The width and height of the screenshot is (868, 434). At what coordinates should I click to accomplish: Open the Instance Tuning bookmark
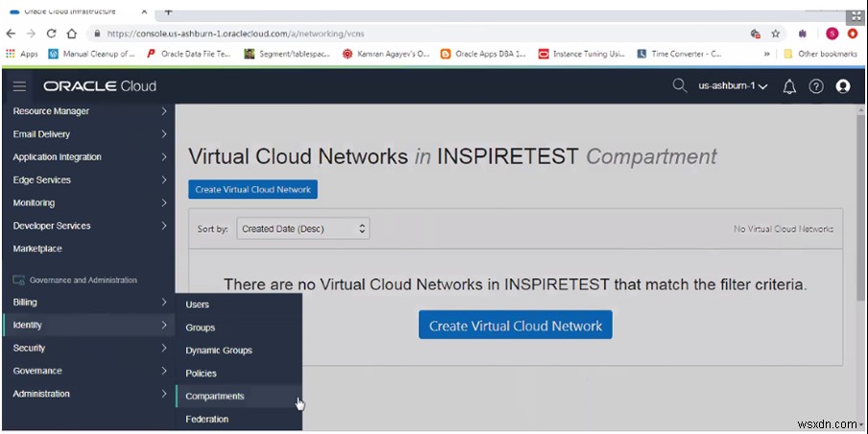tap(582, 54)
